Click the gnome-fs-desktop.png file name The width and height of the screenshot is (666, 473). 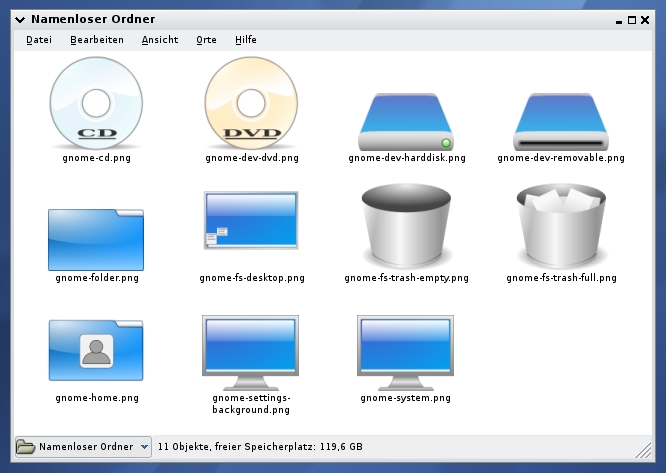pos(252,278)
